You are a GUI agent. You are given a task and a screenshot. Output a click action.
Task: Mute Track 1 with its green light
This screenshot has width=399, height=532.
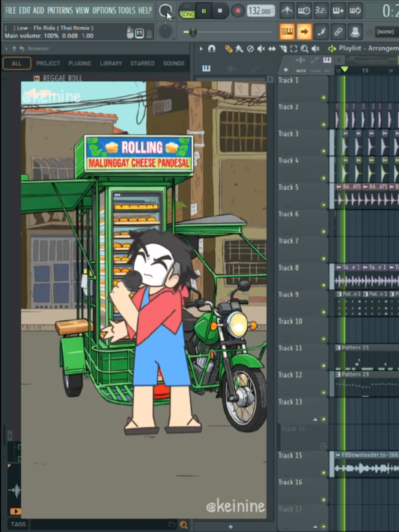point(324,98)
